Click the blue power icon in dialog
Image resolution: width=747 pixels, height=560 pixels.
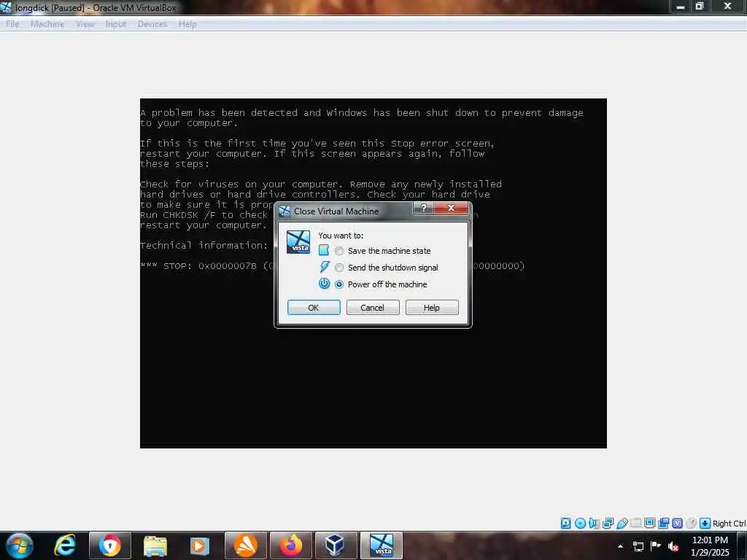324,284
